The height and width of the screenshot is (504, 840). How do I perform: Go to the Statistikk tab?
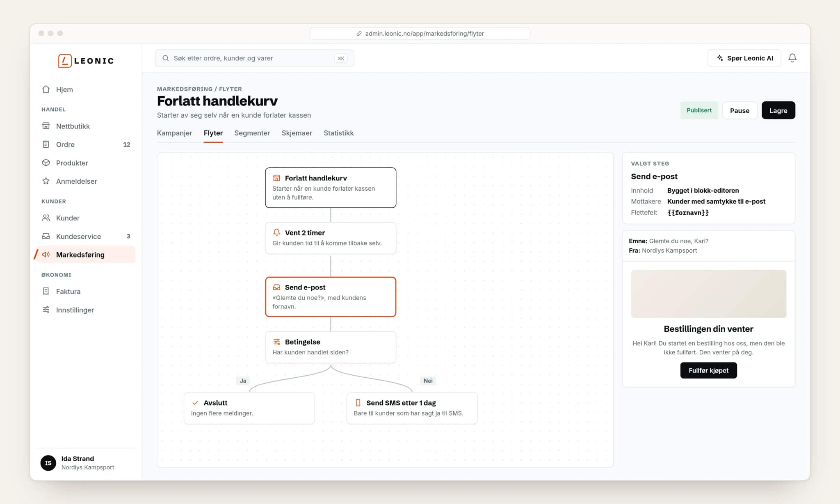tap(339, 133)
